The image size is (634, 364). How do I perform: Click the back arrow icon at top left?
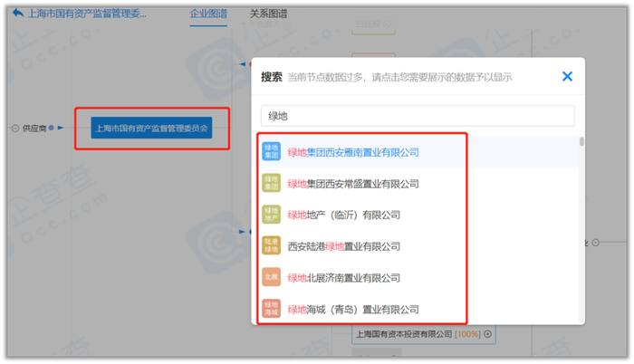click(18, 14)
